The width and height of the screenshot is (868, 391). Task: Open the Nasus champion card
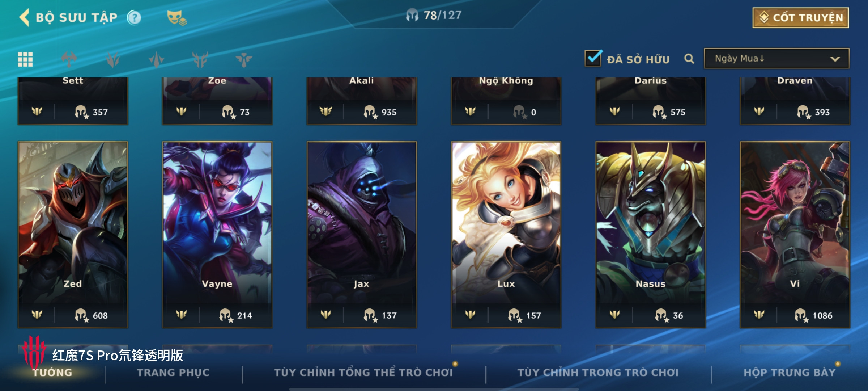pyautogui.click(x=650, y=235)
